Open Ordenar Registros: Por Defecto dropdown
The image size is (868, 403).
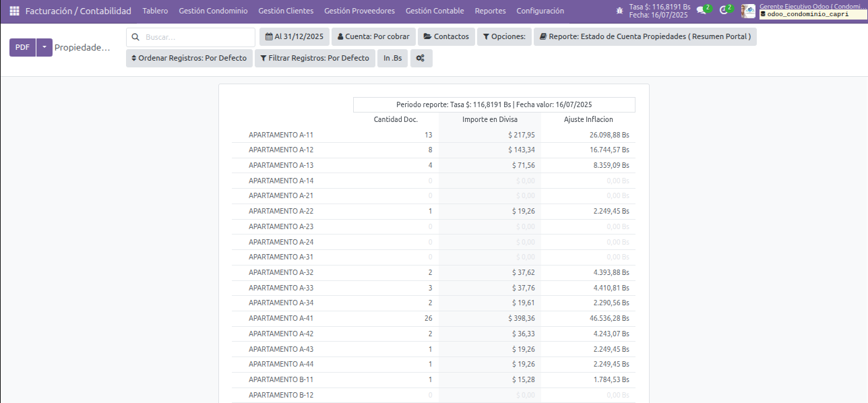coord(189,59)
